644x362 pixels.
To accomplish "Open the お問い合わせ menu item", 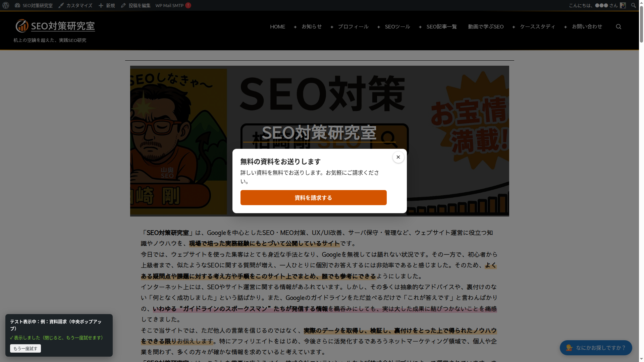I will (587, 26).
